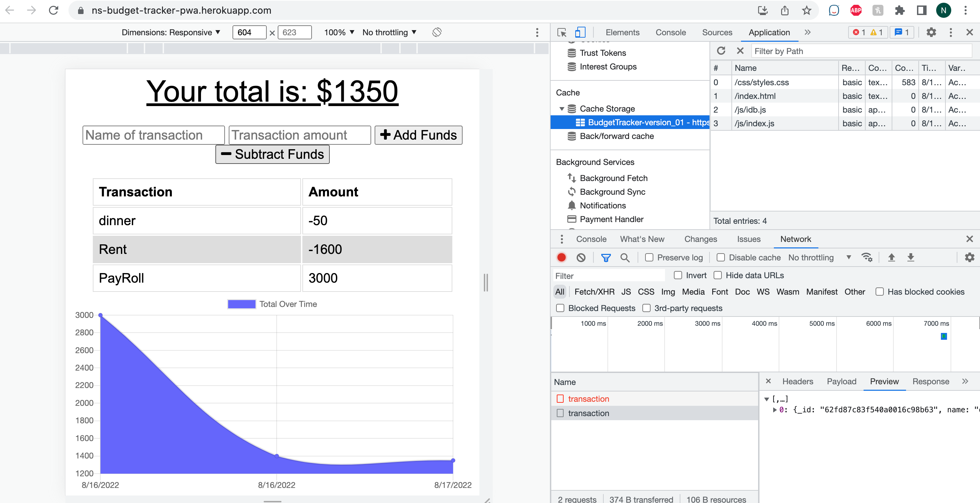Viewport: 980px width, 503px height.
Task: Switch to the Network tab
Action: [796, 239]
